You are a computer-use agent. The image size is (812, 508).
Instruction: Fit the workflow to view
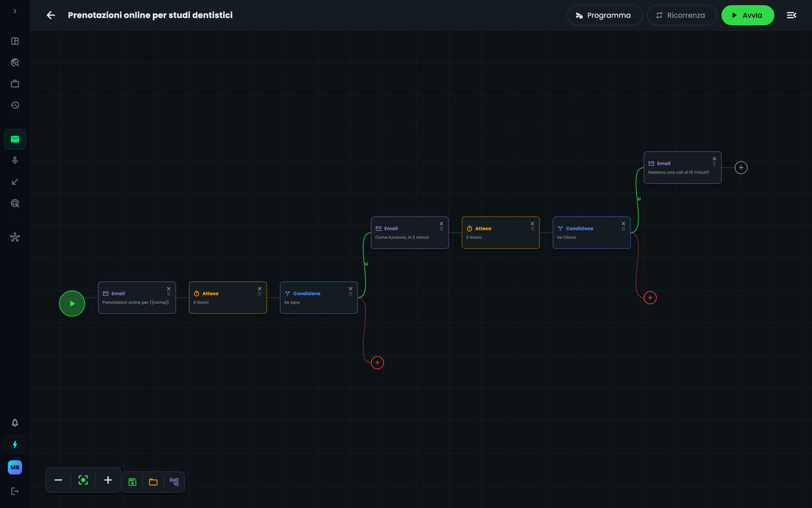(x=83, y=480)
